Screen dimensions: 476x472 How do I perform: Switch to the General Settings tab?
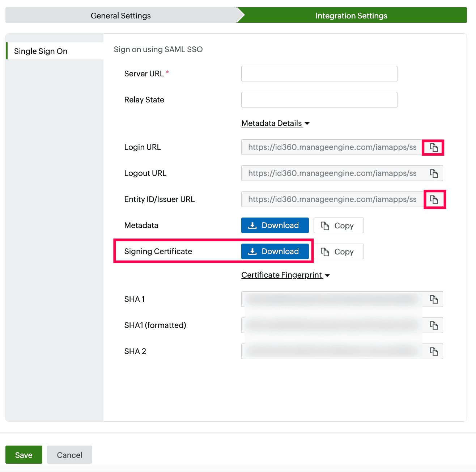pos(120,15)
